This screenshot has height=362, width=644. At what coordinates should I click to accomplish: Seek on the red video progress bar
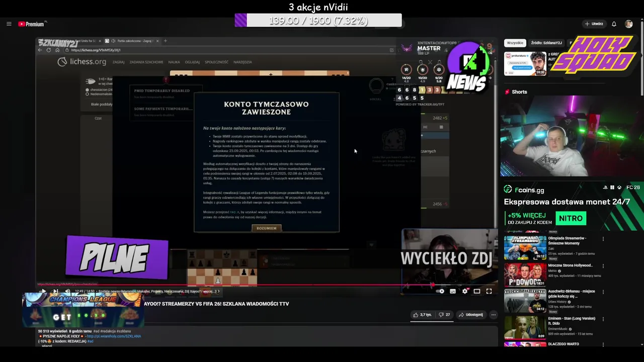[x=267, y=285]
